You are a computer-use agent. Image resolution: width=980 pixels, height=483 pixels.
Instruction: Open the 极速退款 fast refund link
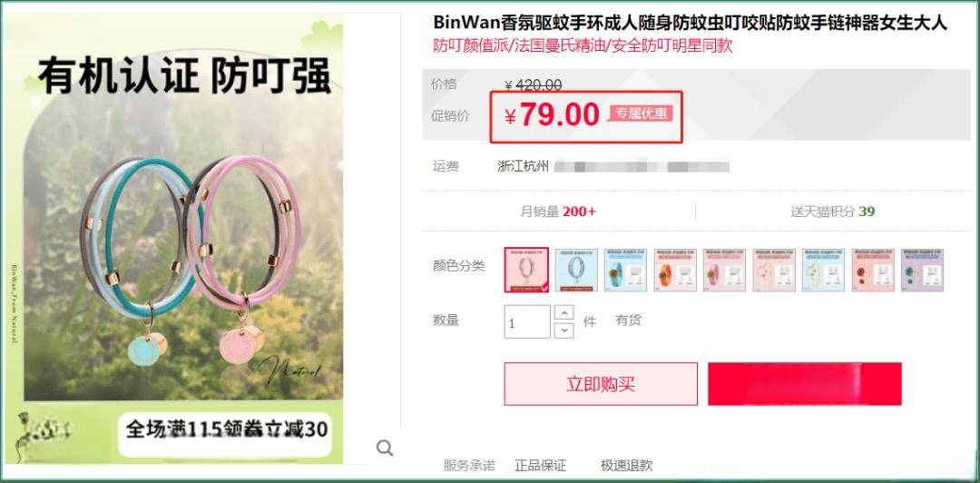626,466
